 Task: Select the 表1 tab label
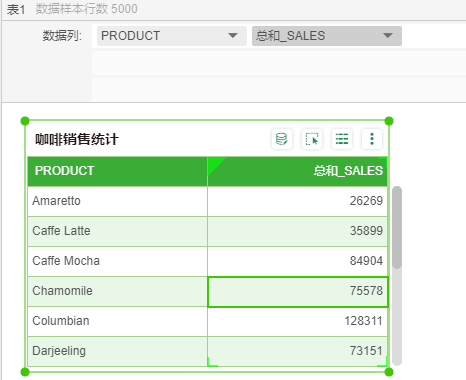pos(16,9)
